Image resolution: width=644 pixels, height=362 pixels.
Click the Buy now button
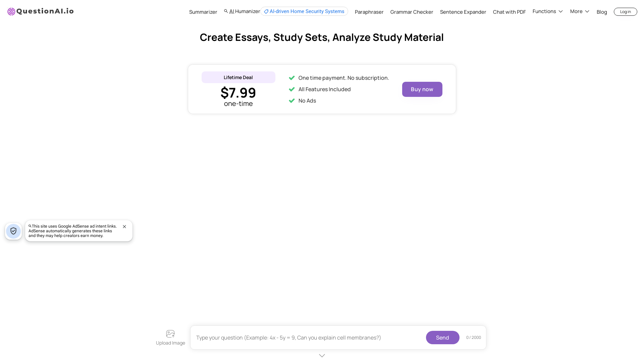(422, 89)
